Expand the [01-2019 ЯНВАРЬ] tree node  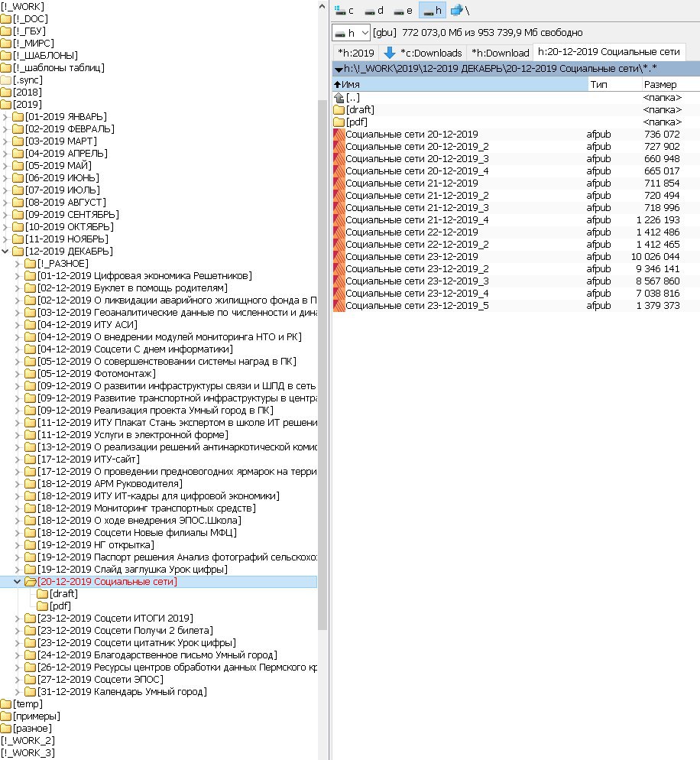(5, 117)
